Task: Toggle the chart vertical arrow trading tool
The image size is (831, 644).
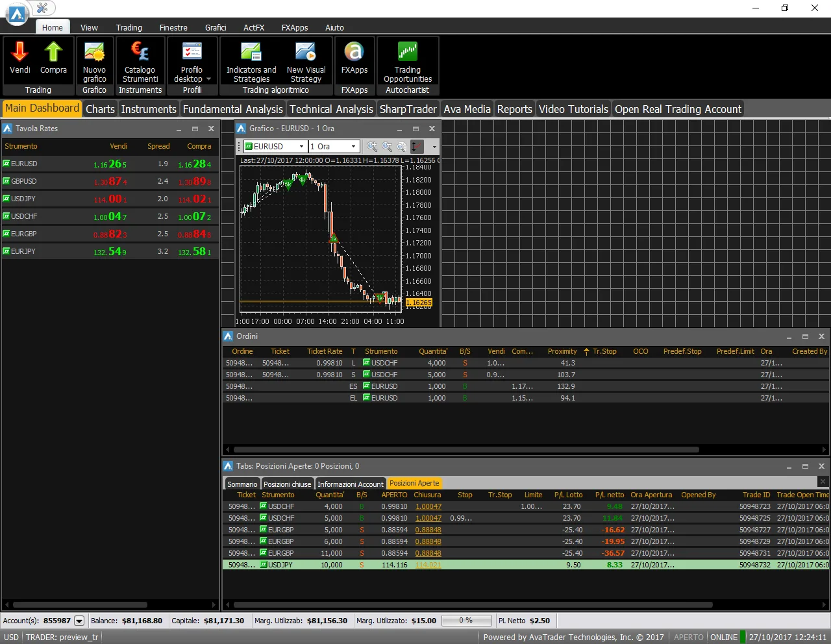Action: 417,147
